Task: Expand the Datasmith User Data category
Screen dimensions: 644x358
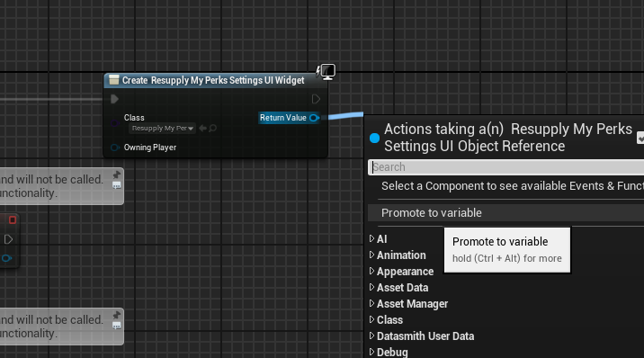Action: (371, 336)
